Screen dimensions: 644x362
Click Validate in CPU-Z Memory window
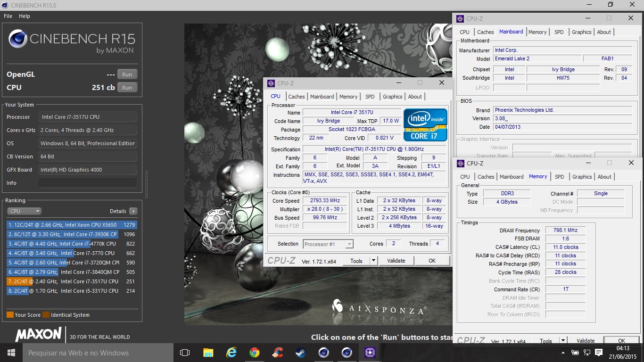coord(586,340)
